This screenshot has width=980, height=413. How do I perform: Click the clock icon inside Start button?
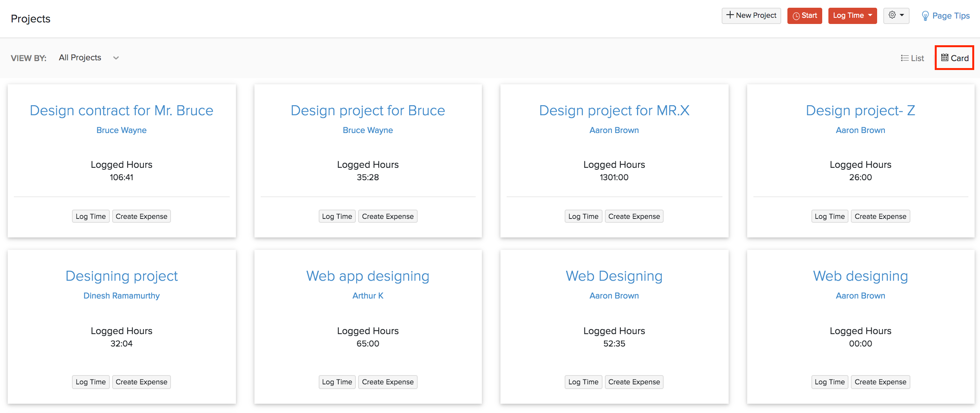click(796, 15)
